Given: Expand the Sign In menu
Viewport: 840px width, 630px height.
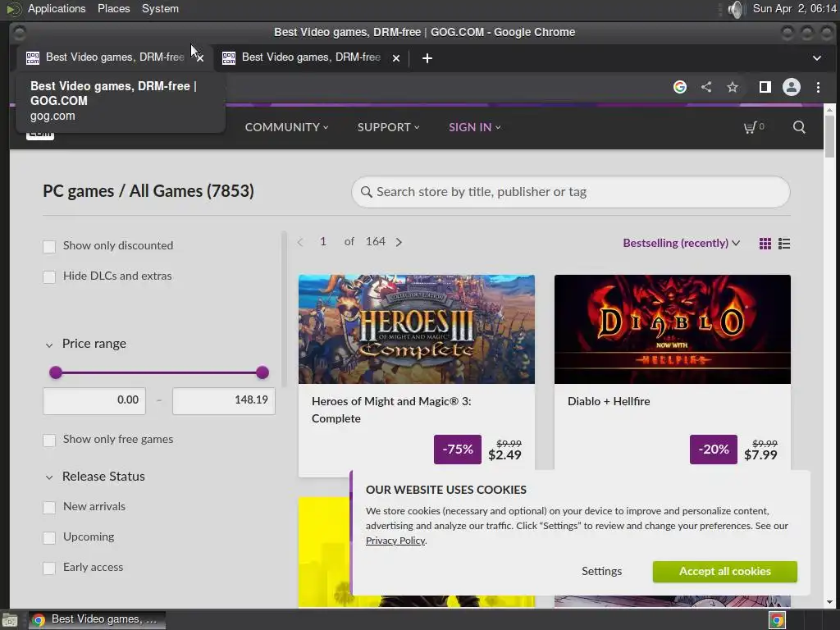Looking at the screenshot, I should click(x=475, y=127).
